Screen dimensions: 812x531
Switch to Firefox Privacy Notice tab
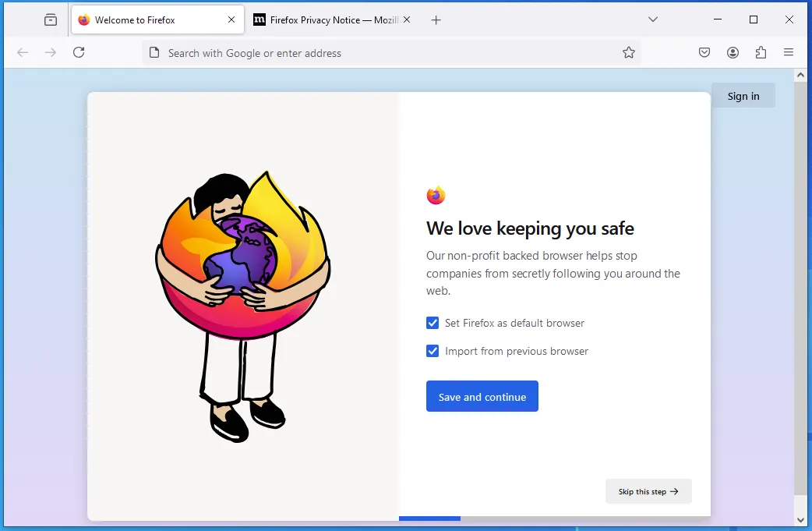pyautogui.click(x=331, y=19)
